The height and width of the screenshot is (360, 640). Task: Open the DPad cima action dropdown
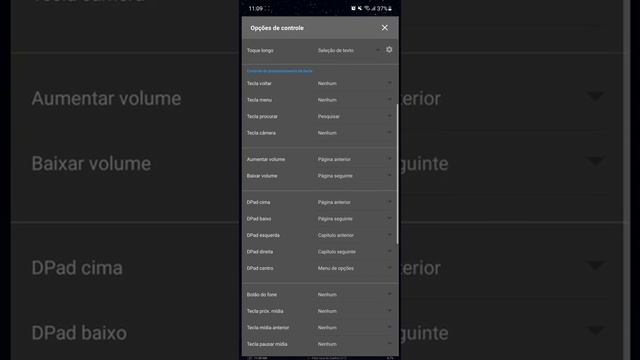(x=354, y=202)
